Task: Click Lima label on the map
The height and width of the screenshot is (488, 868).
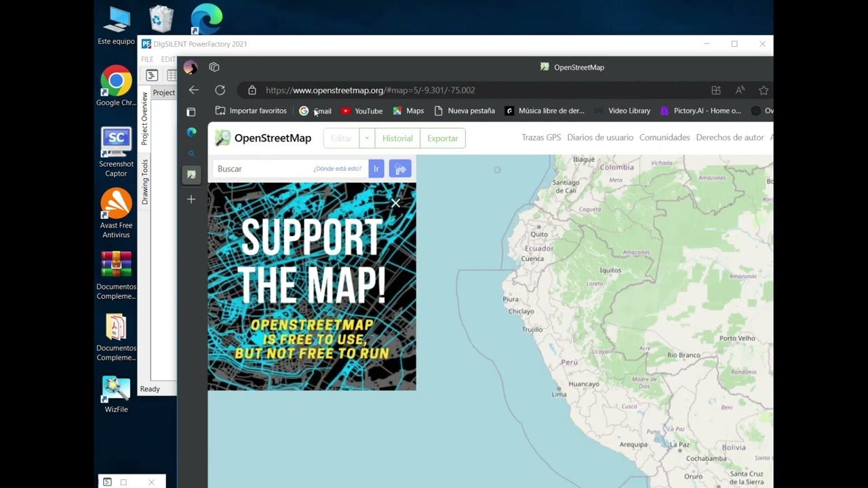Action: coord(559,394)
